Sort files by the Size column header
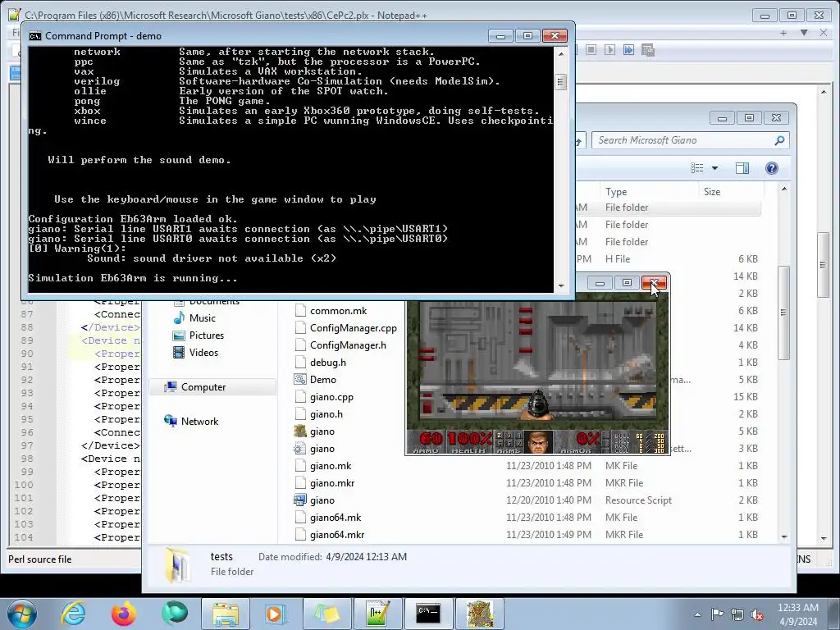Viewport: 840px width, 630px height. (x=712, y=192)
